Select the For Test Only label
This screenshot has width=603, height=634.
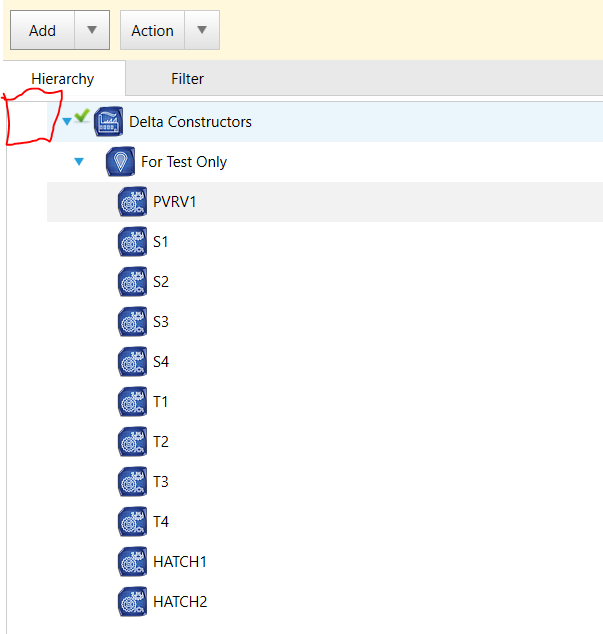(x=184, y=162)
